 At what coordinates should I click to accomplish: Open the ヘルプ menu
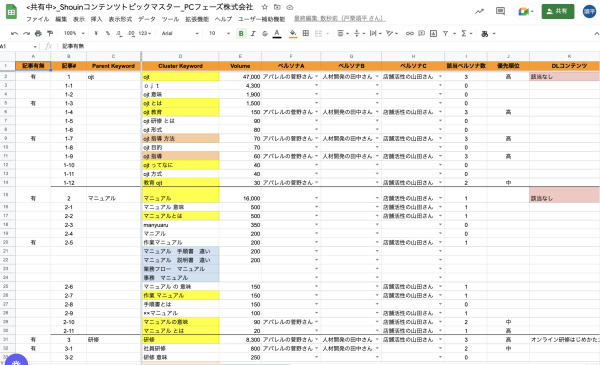[x=223, y=19]
